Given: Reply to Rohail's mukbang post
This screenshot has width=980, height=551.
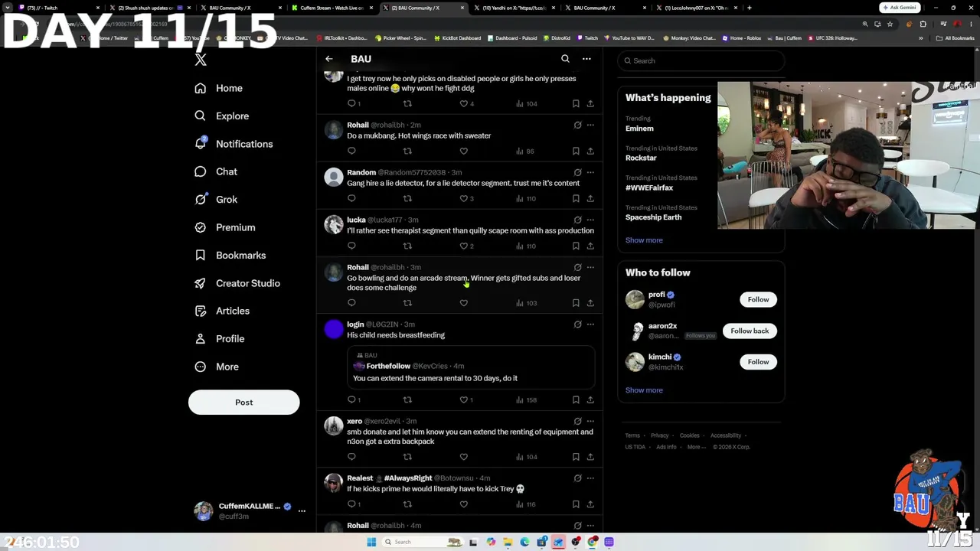Looking at the screenshot, I should [351, 152].
